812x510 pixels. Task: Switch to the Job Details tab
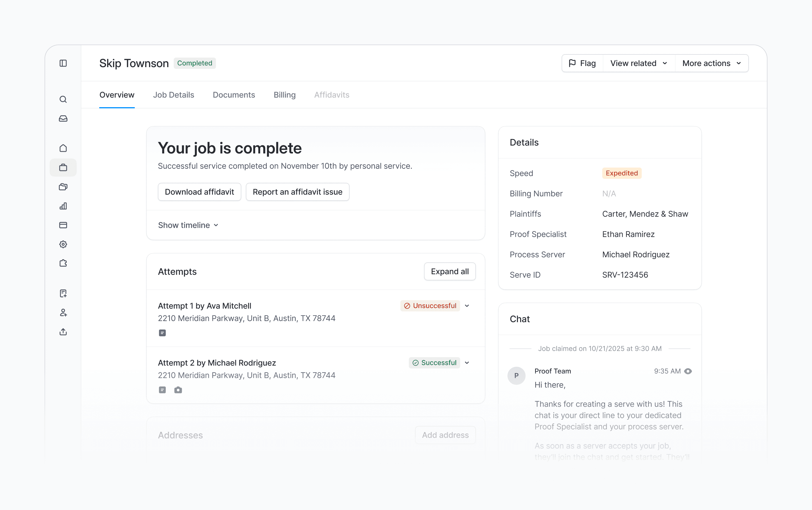click(x=173, y=95)
